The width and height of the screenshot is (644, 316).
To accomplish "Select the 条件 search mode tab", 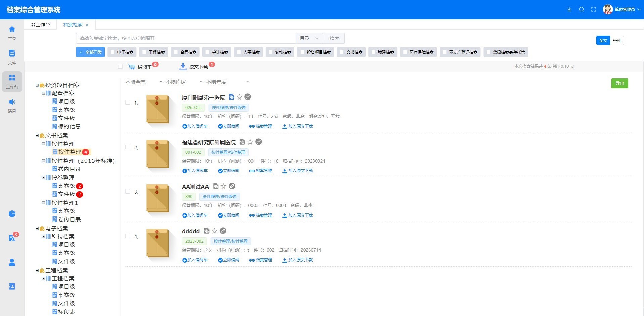I will pos(617,40).
